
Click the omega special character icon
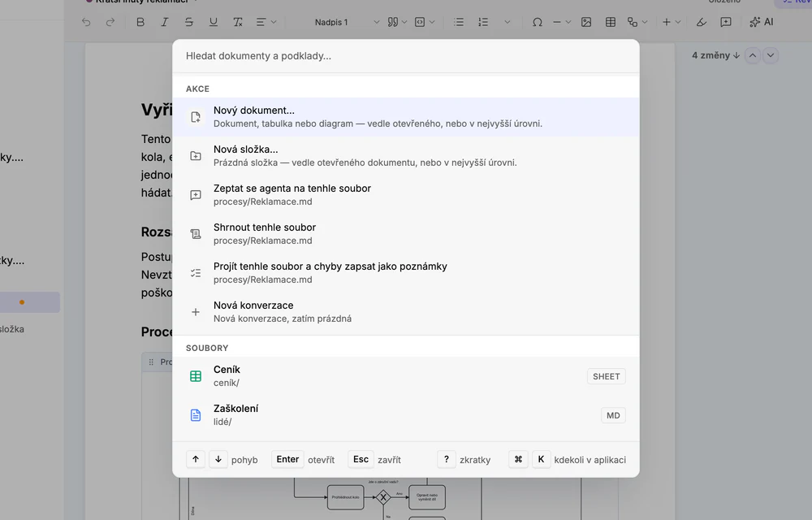tap(538, 22)
